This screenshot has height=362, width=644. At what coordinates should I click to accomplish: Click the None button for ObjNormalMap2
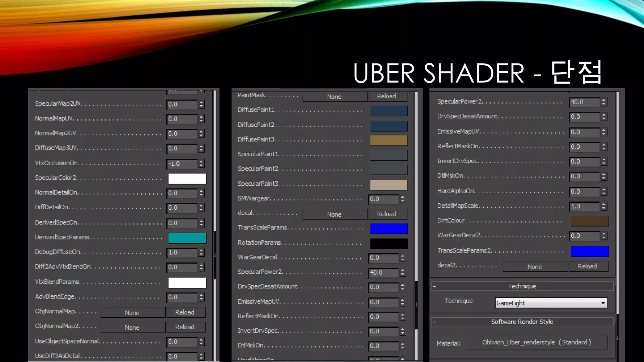[x=132, y=327]
